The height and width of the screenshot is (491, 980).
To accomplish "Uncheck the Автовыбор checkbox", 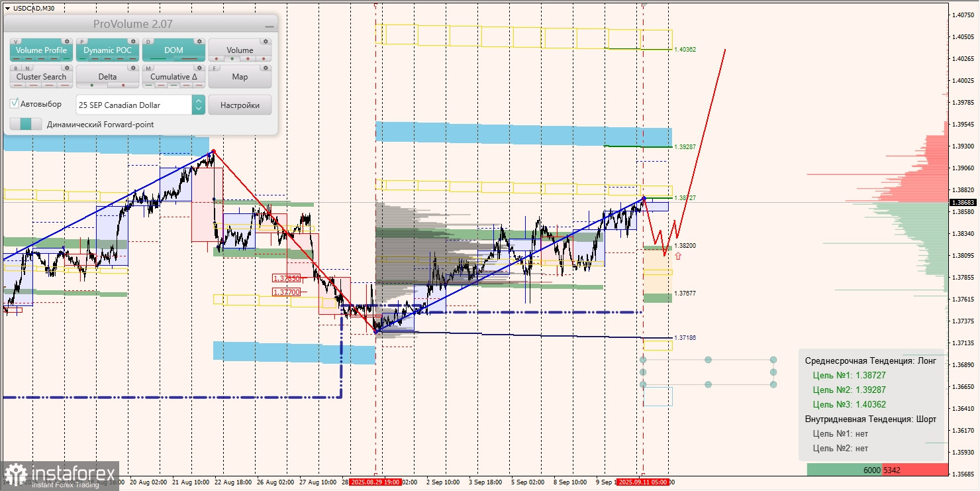I will pyautogui.click(x=15, y=104).
